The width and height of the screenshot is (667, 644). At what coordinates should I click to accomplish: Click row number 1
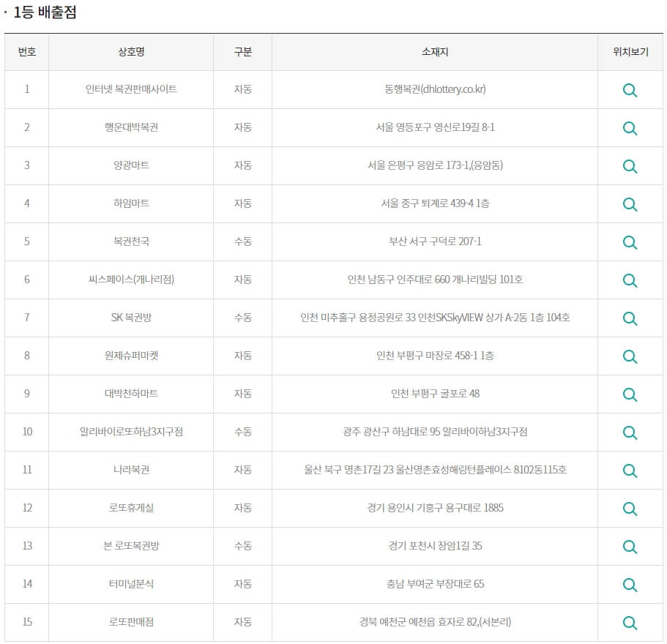click(27, 89)
